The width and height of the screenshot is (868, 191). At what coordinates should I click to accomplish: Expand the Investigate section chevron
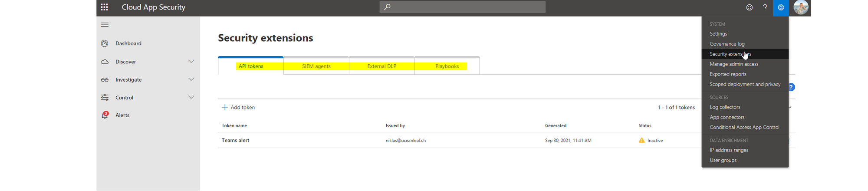[x=191, y=79]
